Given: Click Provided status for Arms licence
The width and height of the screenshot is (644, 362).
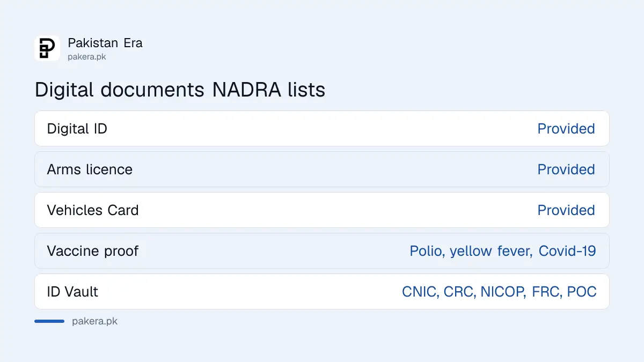Looking at the screenshot, I should tap(566, 169).
